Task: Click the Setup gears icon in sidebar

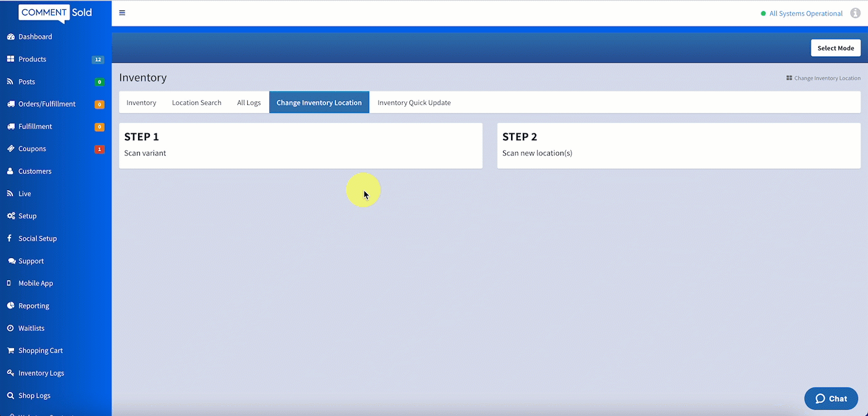Action: click(10, 216)
